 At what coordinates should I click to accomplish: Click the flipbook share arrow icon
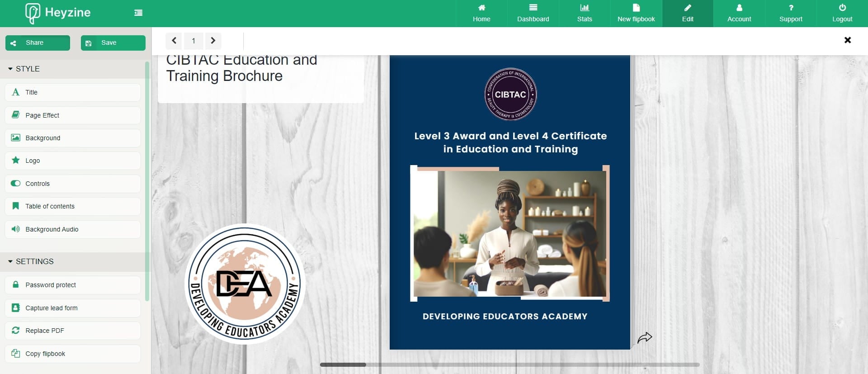point(645,337)
